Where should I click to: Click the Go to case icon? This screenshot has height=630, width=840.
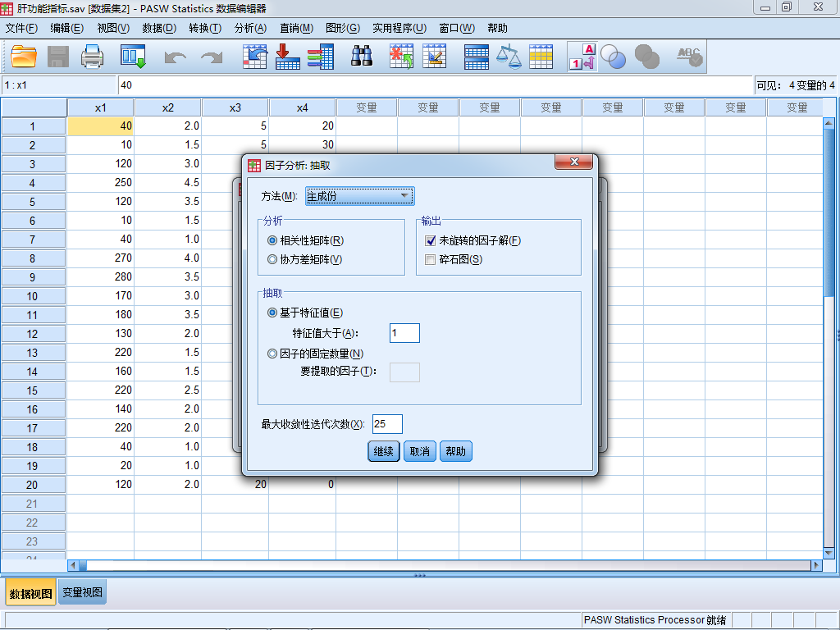pyautogui.click(x=255, y=57)
